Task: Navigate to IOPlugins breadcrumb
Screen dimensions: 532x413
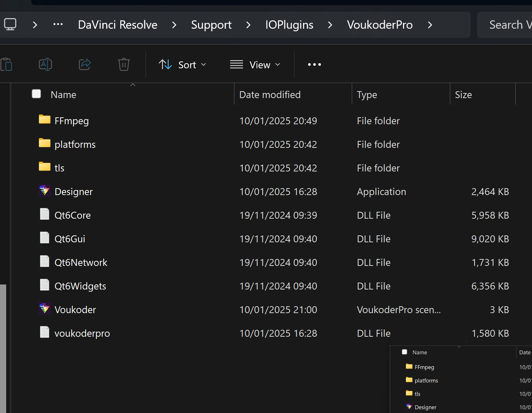Action: pyautogui.click(x=289, y=25)
